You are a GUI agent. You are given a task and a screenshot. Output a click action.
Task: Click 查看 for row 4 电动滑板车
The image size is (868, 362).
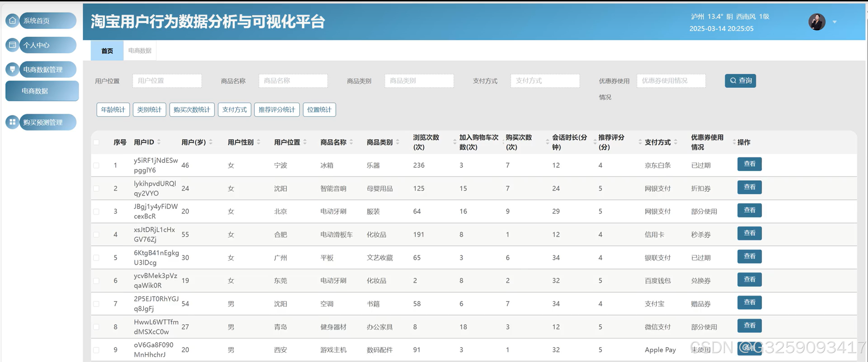pyautogui.click(x=749, y=233)
